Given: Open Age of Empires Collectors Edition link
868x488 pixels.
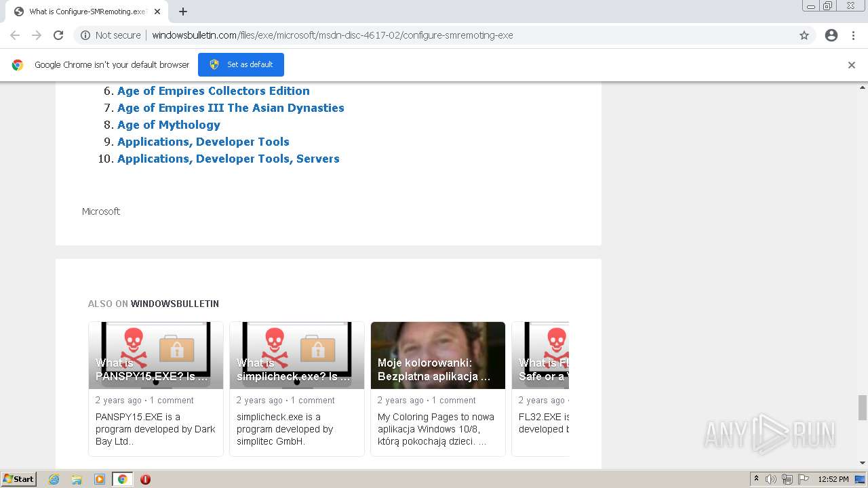Looking at the screenshot, I should click(214, 91).
